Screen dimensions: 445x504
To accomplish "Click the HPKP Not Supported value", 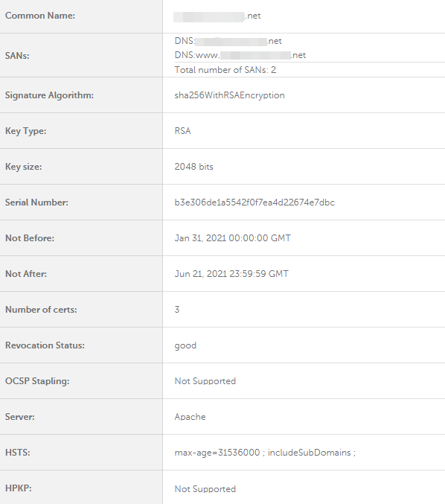I will [x=205, y=489].
